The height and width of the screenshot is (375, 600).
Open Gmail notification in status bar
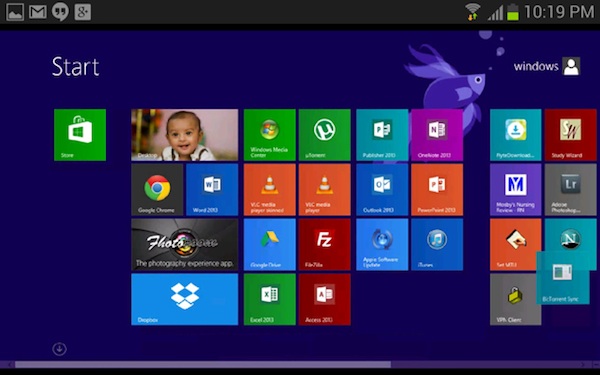click(38, 12)
